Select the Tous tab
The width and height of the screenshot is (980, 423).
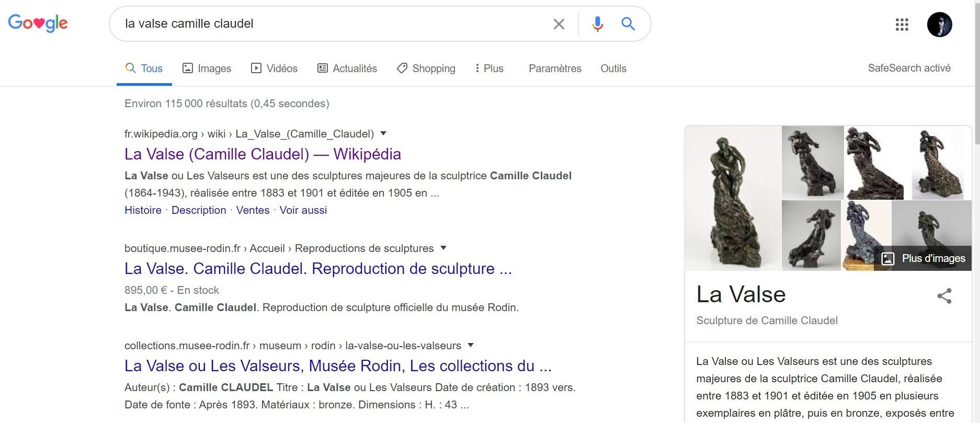144,68
